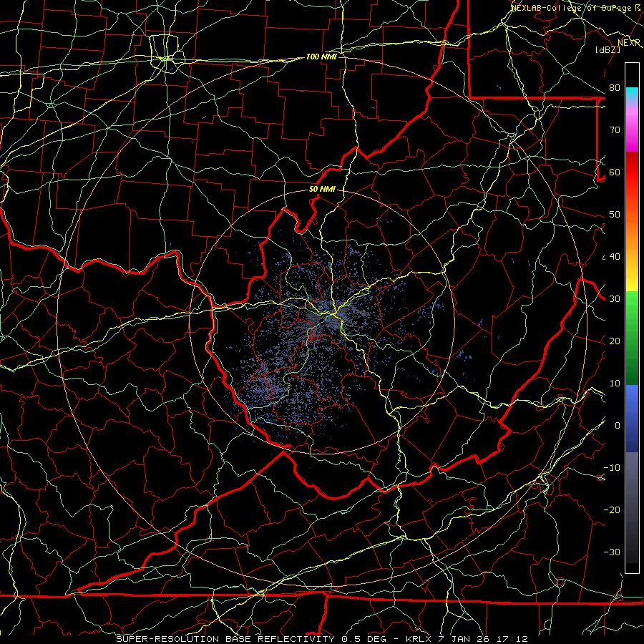Image resolution: width=644 pixels, height=644 pixels.
Task: Click the green segment of the color bar
Action: point(632,338)
